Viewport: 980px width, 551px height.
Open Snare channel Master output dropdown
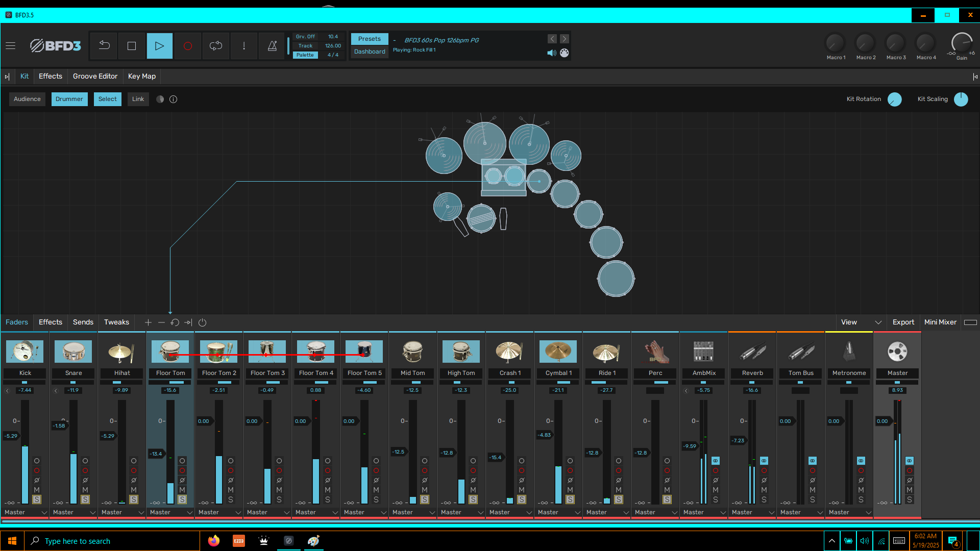73,512
